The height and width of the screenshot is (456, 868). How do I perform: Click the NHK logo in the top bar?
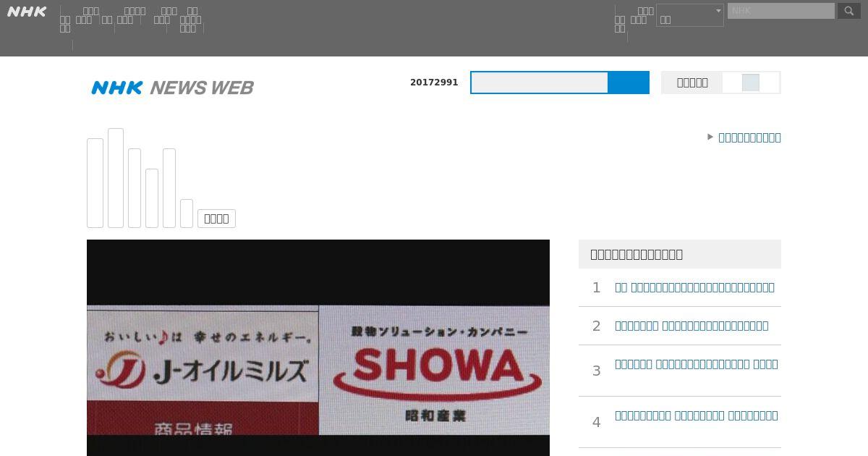point(27,12)
